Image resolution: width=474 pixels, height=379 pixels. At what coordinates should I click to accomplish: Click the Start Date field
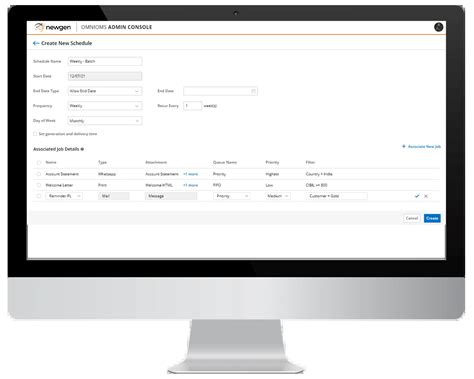pyautogui.click(x=105, y=76)
